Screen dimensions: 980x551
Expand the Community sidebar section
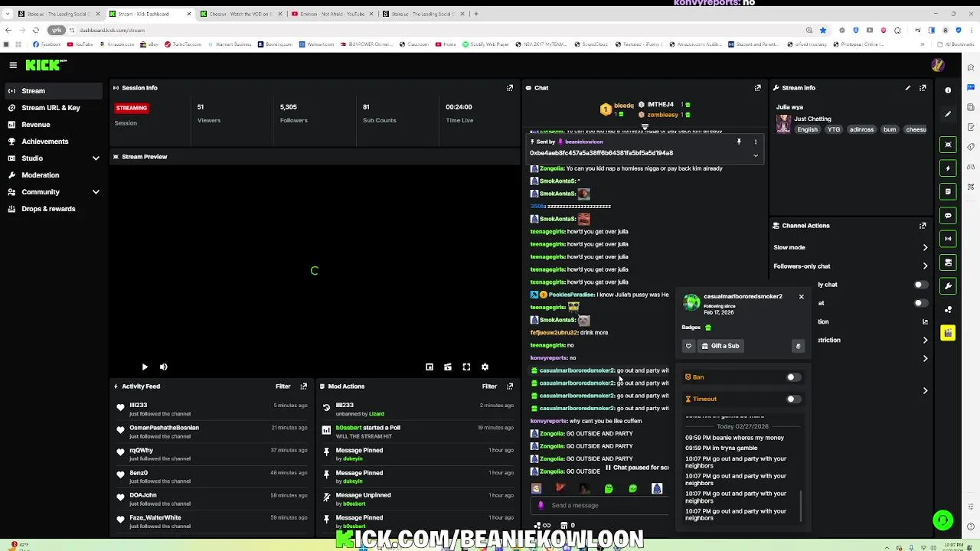[96, 192]
